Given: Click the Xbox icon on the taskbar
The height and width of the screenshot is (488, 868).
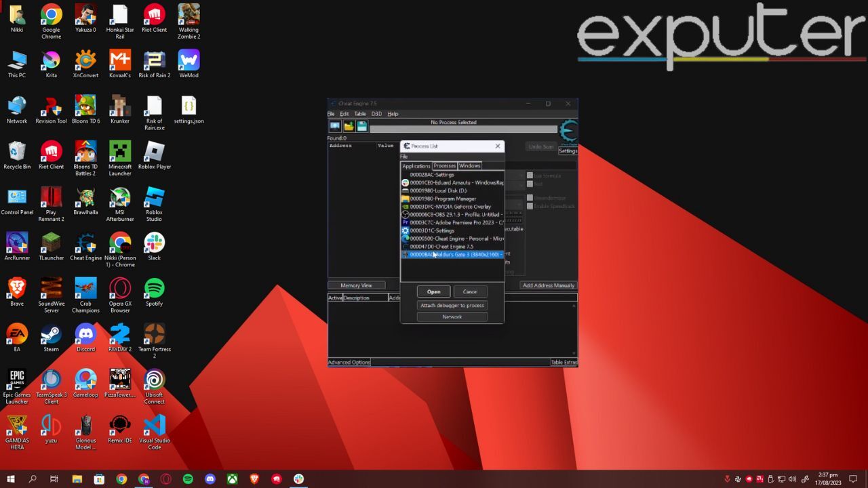Looking at the screenshot, I should pos(232,479).
